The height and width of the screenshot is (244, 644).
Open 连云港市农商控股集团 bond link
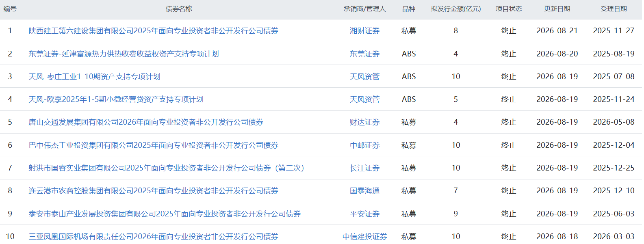153,190
